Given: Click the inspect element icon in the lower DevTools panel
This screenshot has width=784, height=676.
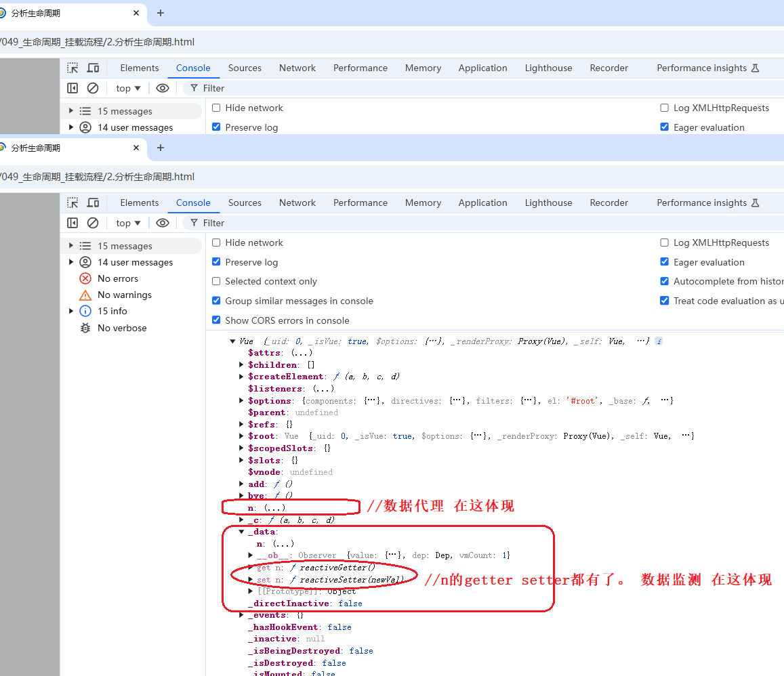Looking at the screenshot, I should tap(73, 203).
